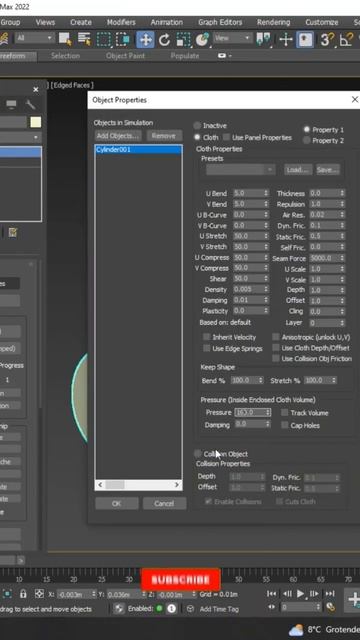
Task: Click Configure Modifier Sets icon below the stack
Action: 13,233
